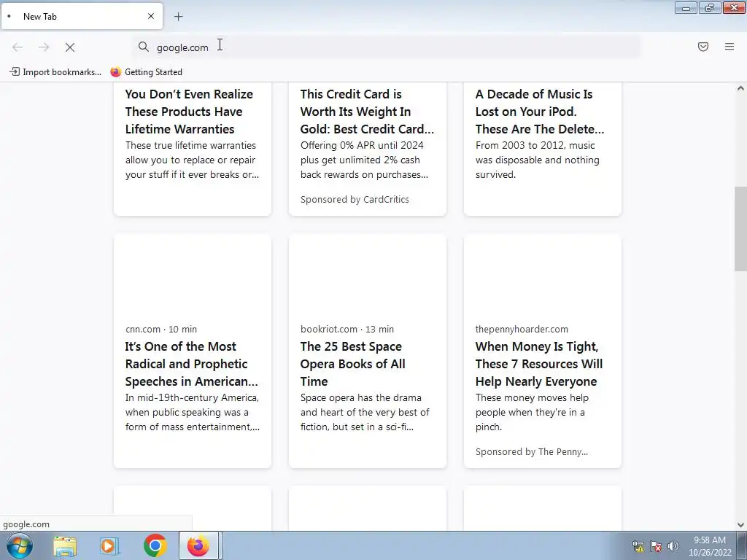Click the scrollbar down arrow
The width and height of the screenshot is (747, 560).
tap(740, 525)
